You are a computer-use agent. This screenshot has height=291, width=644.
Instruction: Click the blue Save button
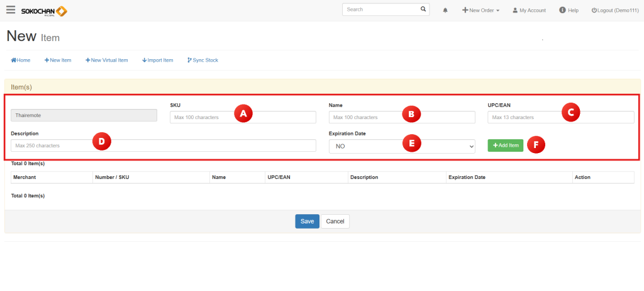click(x=307, y=221)
